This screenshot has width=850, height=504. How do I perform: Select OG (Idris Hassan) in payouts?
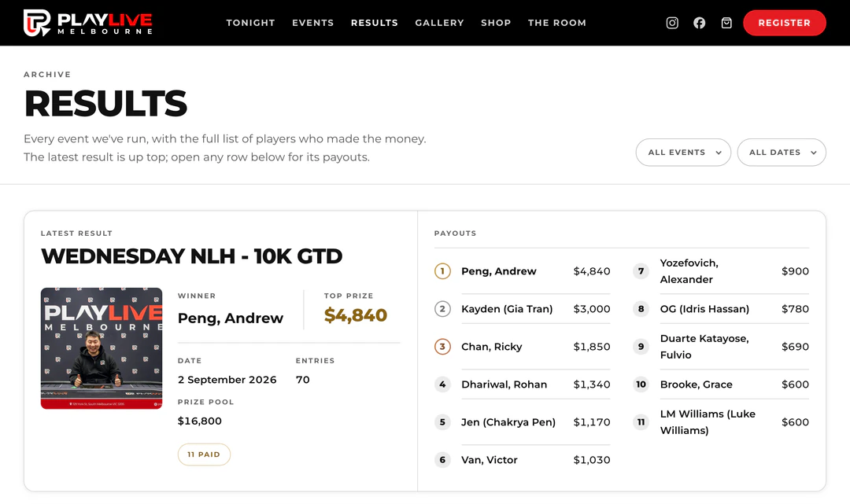(x=704, y=309)
